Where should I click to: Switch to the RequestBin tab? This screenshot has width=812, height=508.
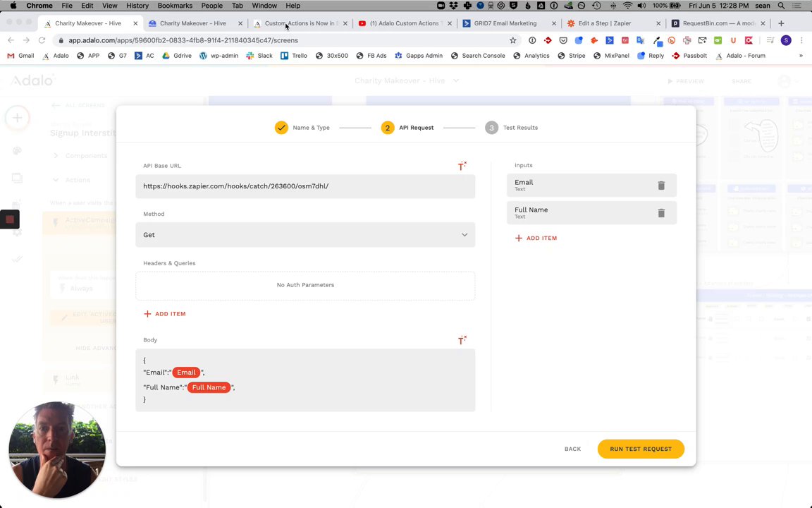pos(718,23)
